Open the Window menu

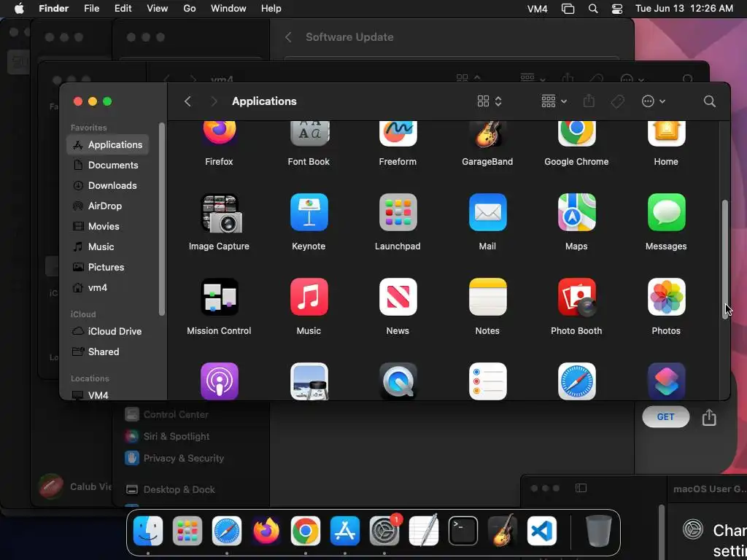click(x=228, y=9)
